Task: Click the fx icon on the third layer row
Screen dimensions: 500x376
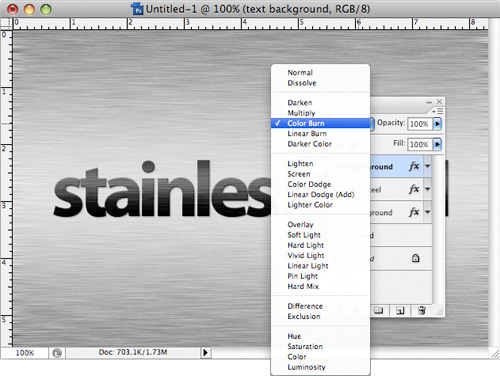Action: tap(414, 212)
